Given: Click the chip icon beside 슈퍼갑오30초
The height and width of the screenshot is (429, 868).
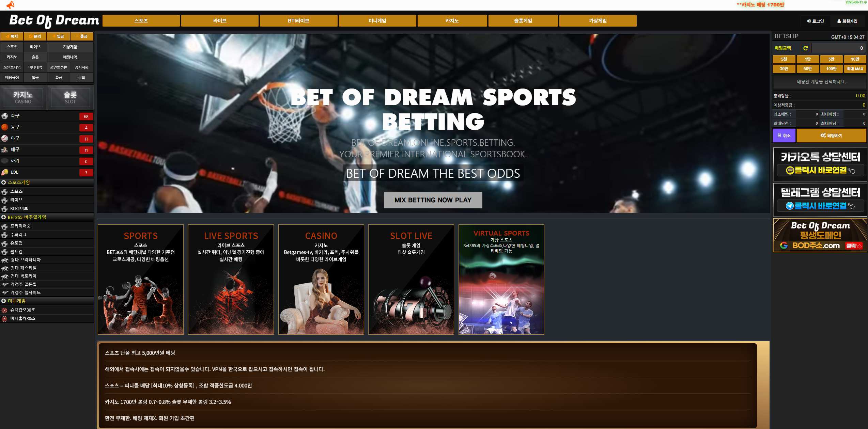Looking at the screenshot, I should click(x=4, y=310).
